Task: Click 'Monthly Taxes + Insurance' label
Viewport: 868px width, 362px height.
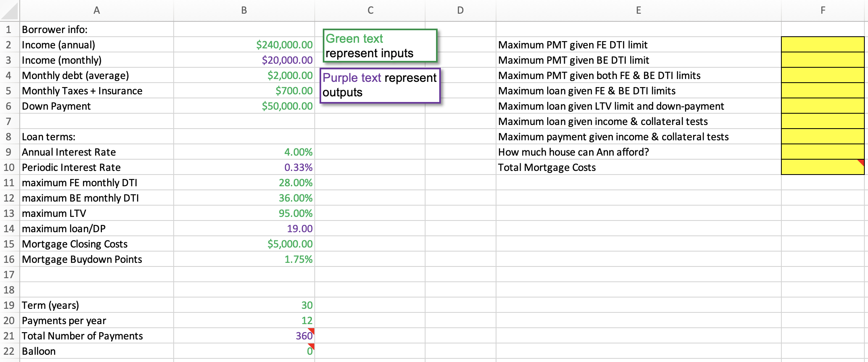Action: coord(97,91)
